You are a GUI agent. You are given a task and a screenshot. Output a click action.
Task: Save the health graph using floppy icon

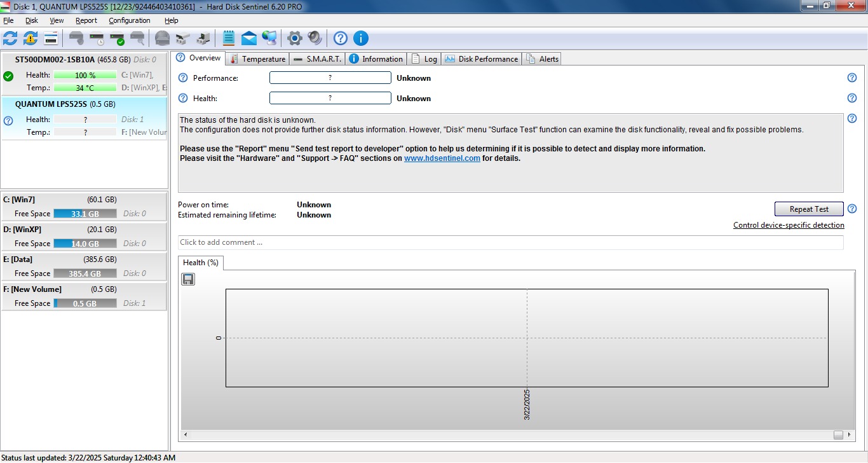pyautogui.click(x=188, y=279)
